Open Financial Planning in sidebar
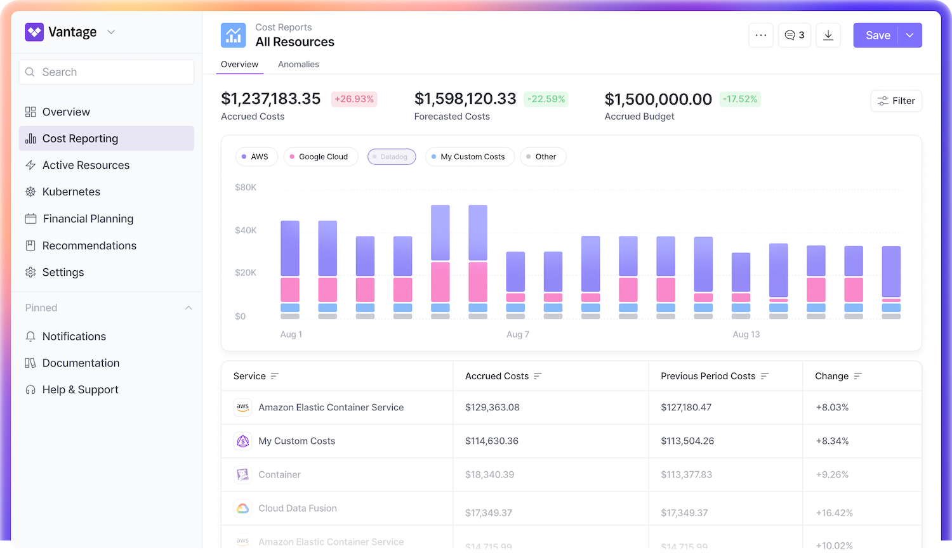 tap(88, 219)
